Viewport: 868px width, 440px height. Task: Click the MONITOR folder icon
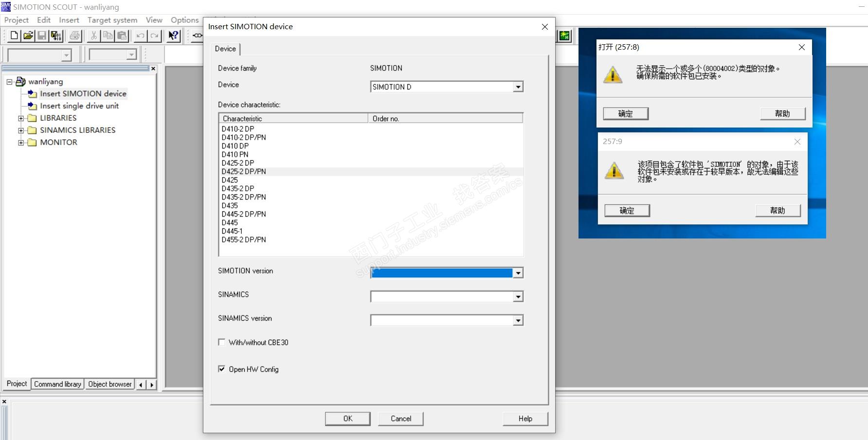tap(33, 142)
